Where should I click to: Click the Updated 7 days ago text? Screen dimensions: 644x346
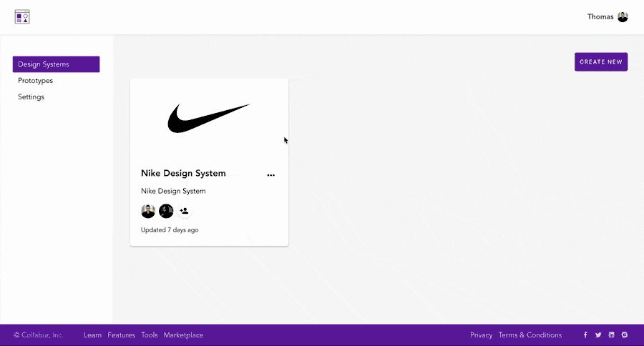(170, 230)
